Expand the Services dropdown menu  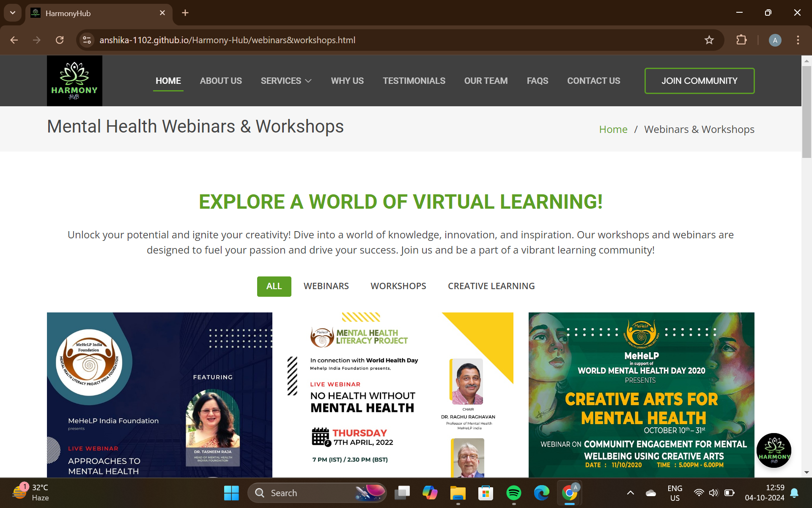tap(286, 81)
